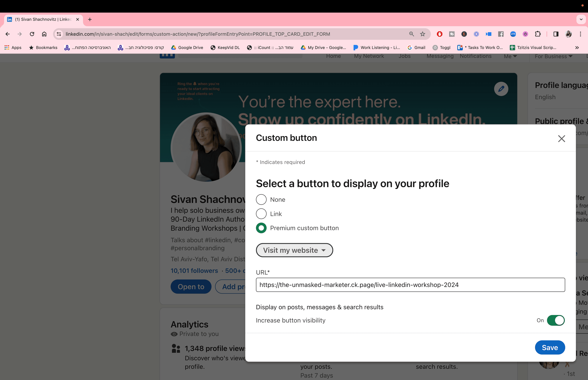Select the Premium custom button option
The image size is (588, 380).
pyautogui.click(x=261, y=228)
